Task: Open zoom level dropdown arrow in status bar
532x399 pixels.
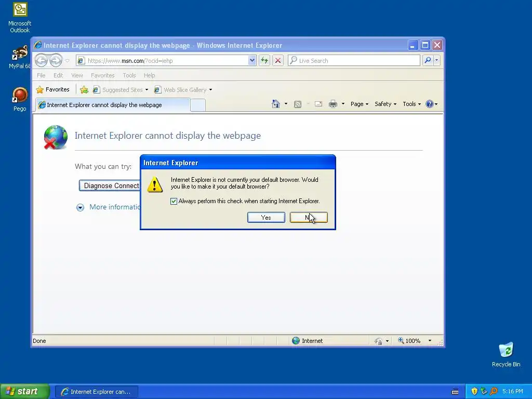Action: pyautogui.click(x=430, y=341)
